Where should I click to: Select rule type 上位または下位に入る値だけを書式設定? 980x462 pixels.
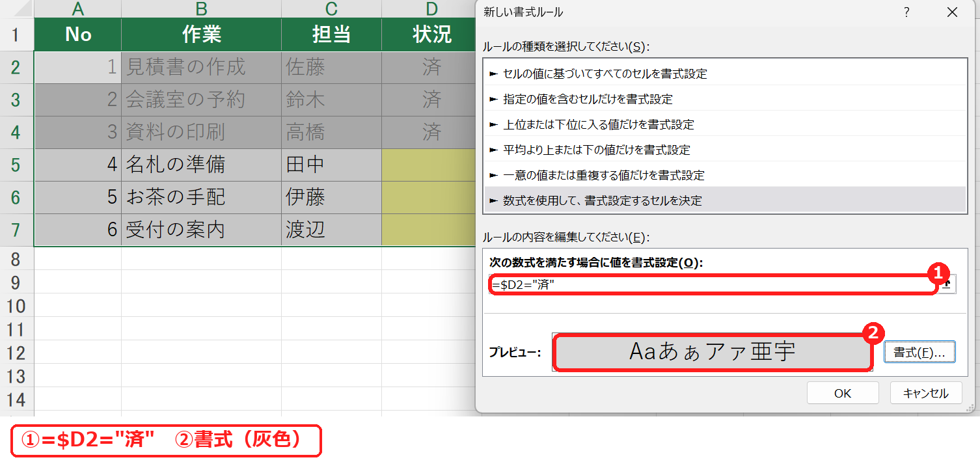pyautogui.click(x=724, y=124)
